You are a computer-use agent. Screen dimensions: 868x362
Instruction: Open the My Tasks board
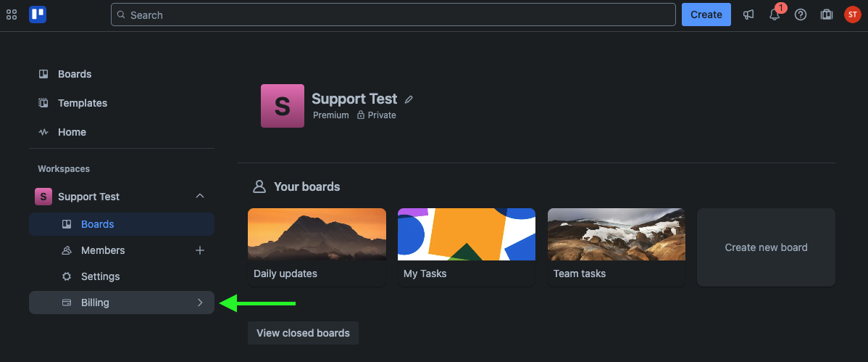[x=467, y=248]
